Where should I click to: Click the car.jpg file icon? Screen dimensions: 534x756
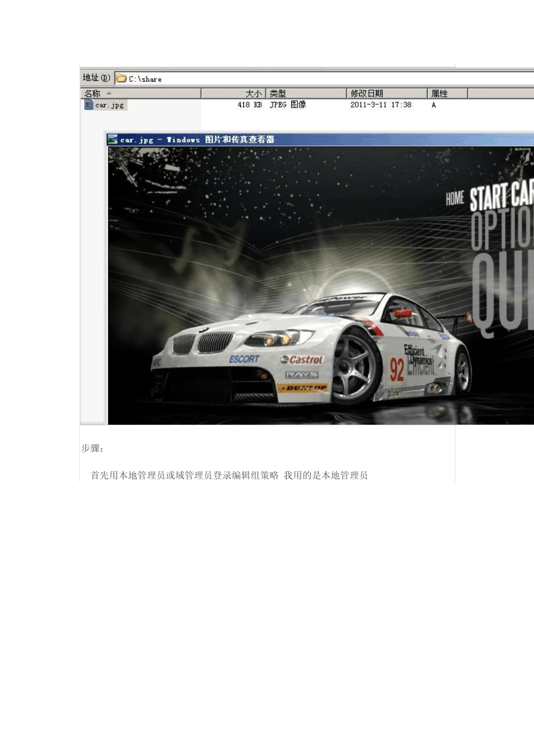click(x=88, y=105)
